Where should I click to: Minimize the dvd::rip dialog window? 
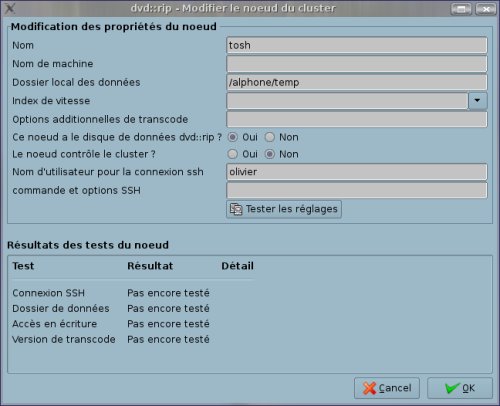461,9
